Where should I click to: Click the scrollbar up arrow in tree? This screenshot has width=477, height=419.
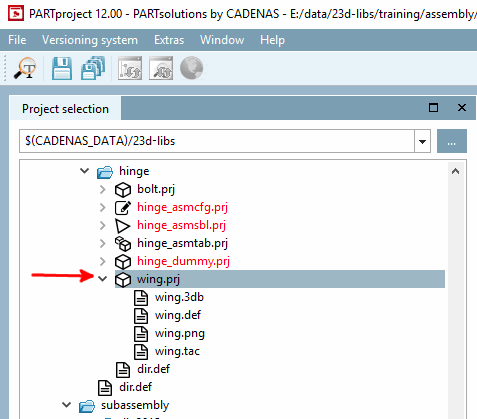click(456, 171)
